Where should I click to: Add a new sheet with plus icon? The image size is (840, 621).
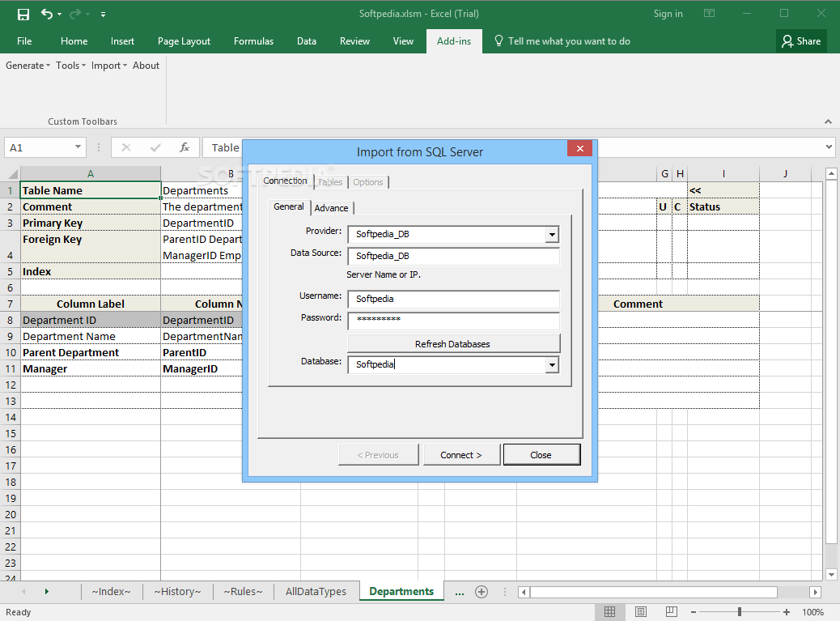pyautogui.click(x=482, y=592)
